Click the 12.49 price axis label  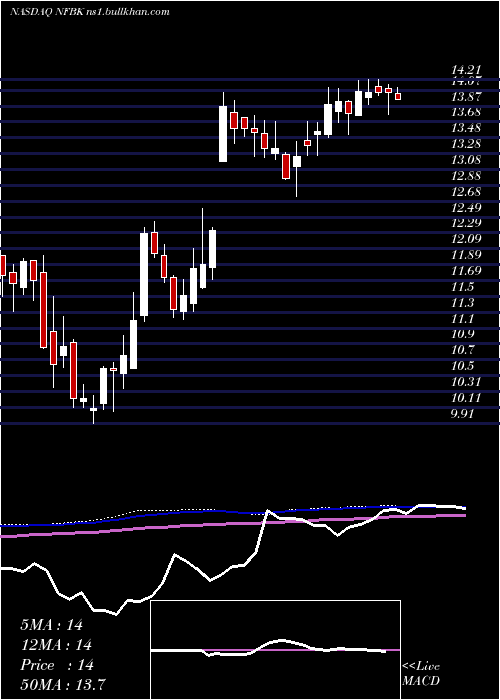coord(466,208)
